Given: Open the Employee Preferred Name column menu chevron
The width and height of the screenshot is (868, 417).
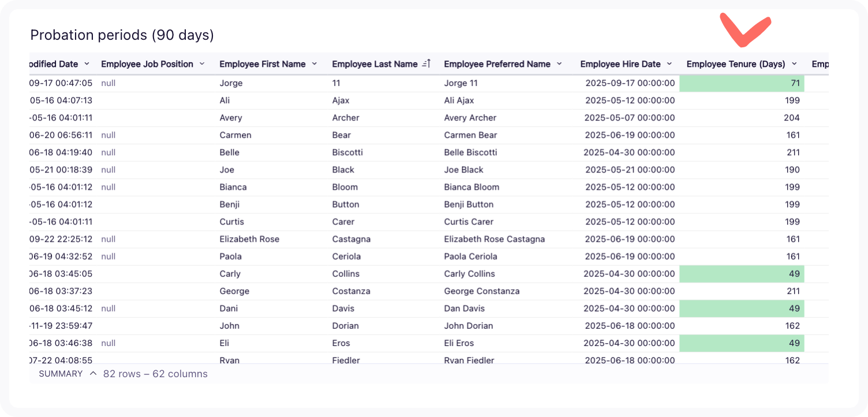Looking at the screenshot, I should click(558, 64).
